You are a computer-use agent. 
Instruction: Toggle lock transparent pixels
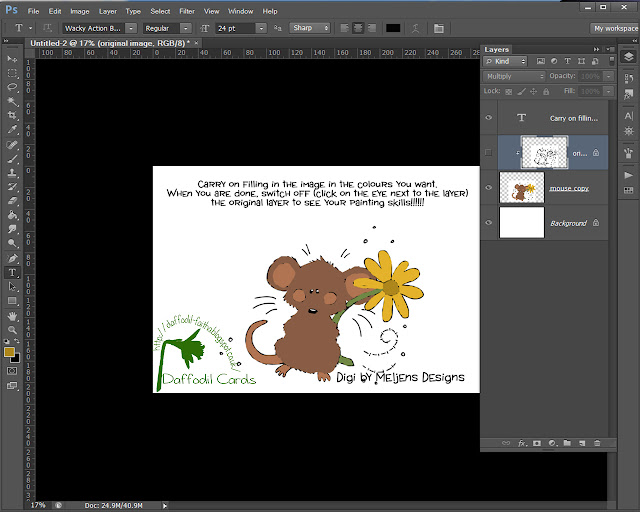[509, 91]
